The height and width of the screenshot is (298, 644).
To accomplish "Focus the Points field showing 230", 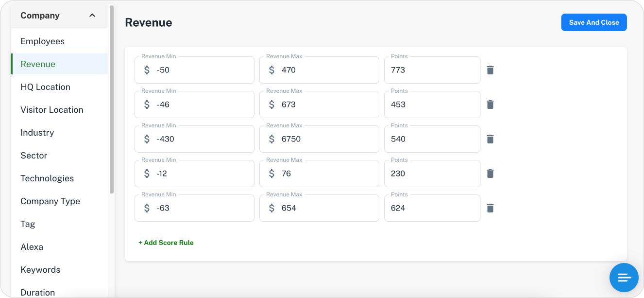I will [432, 174].
